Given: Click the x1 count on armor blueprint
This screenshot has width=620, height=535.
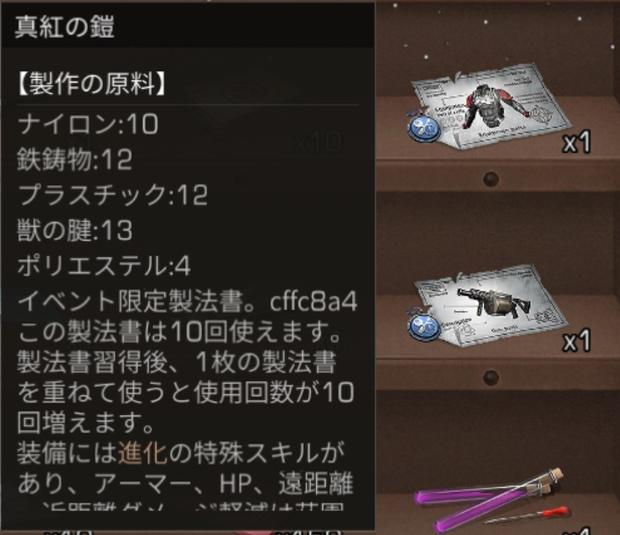Looking at the screenshot, I should coord(577,142).
